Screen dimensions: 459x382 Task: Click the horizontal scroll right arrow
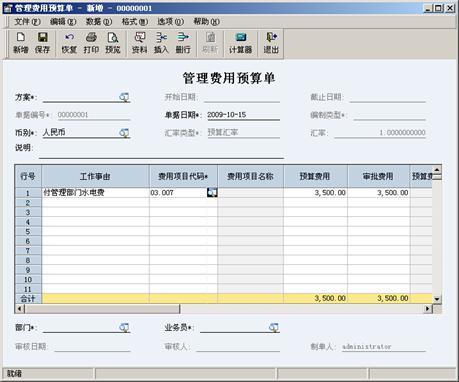(x=428, y=309)
